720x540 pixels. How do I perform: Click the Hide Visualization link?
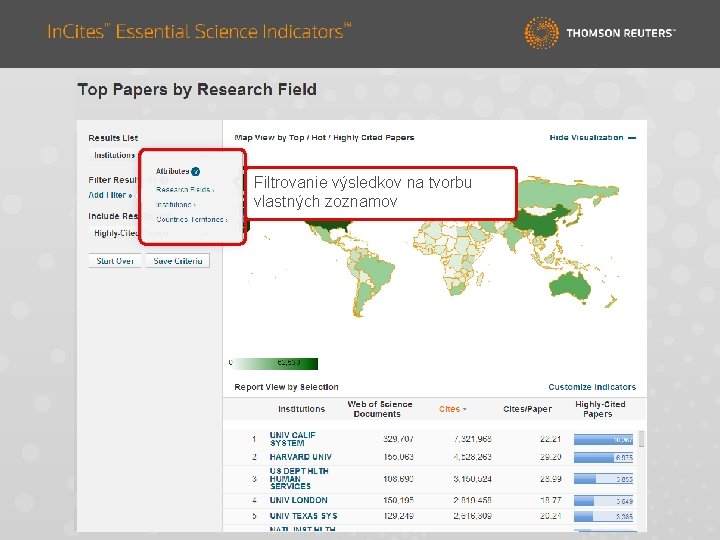(x=586, y=137)
